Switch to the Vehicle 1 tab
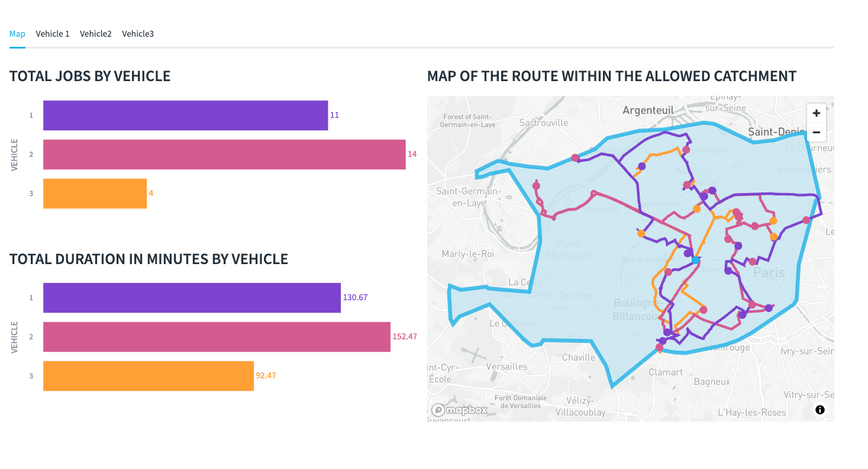Screen dimensions: 868x469 [53, 34]
